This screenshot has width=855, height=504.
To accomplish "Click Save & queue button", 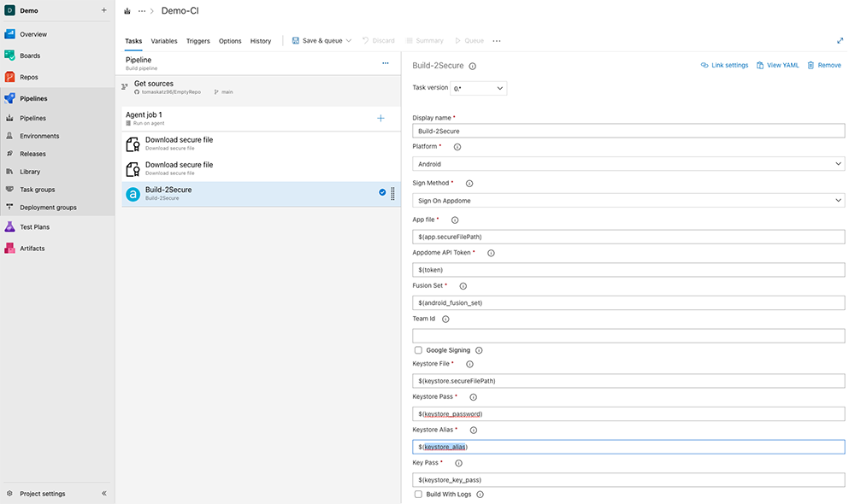I will [316, 40].
